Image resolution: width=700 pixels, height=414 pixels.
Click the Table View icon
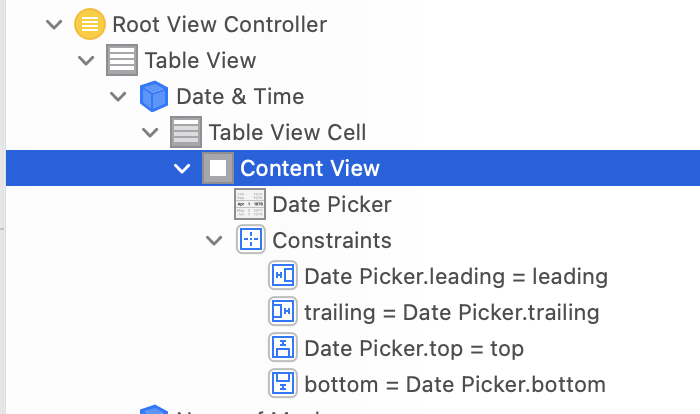(x=122, y=60)
